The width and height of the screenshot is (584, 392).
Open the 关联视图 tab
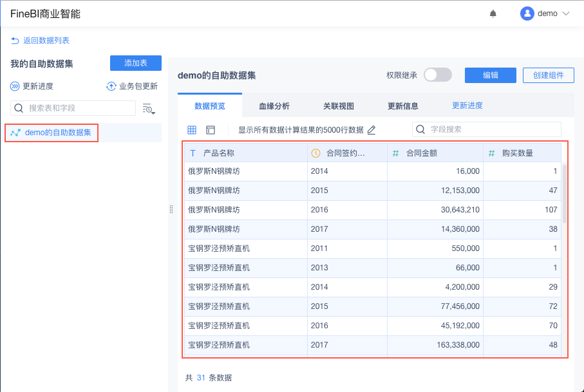pyautogui.click(x=338, y=106)
